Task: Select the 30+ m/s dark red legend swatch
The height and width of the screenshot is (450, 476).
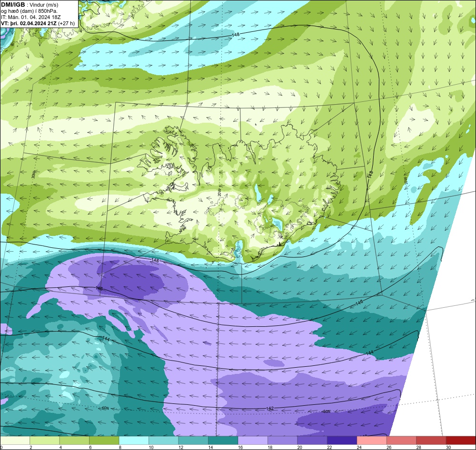Action: [461, 440]
